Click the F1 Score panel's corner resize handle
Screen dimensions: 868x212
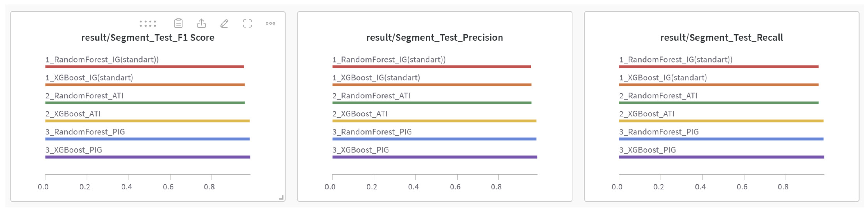coord(281,198)
